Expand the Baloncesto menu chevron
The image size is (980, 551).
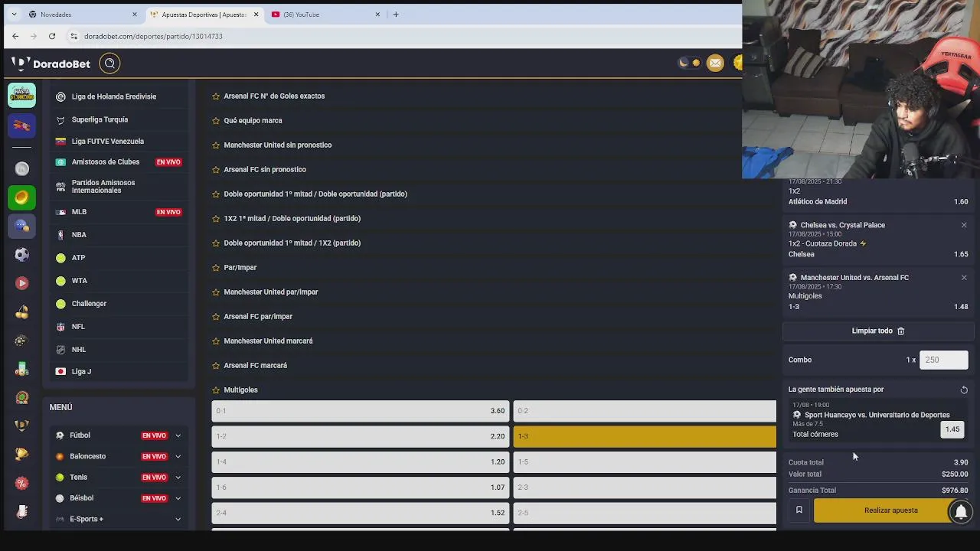pos(178,456)
